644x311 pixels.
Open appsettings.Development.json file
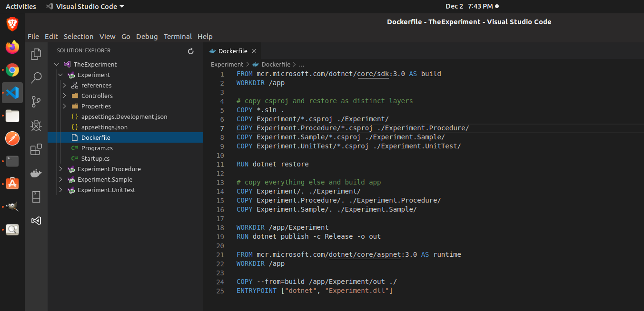(124, 117)
